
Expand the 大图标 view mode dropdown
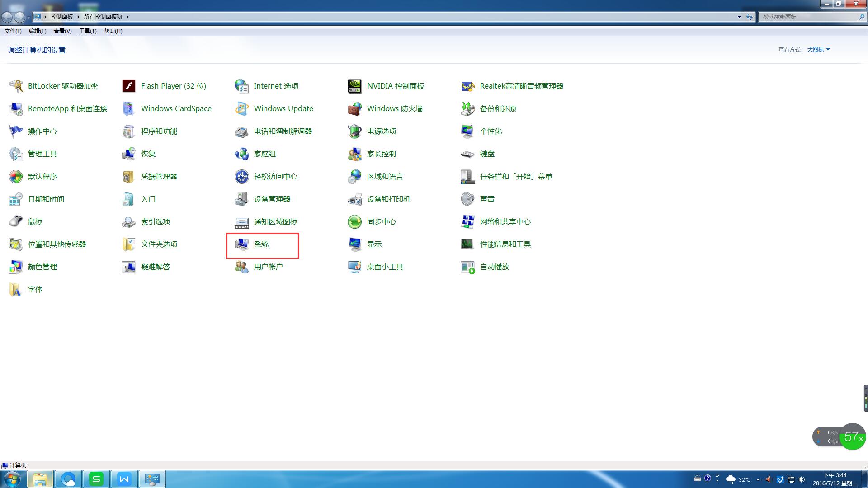point(818,50)
